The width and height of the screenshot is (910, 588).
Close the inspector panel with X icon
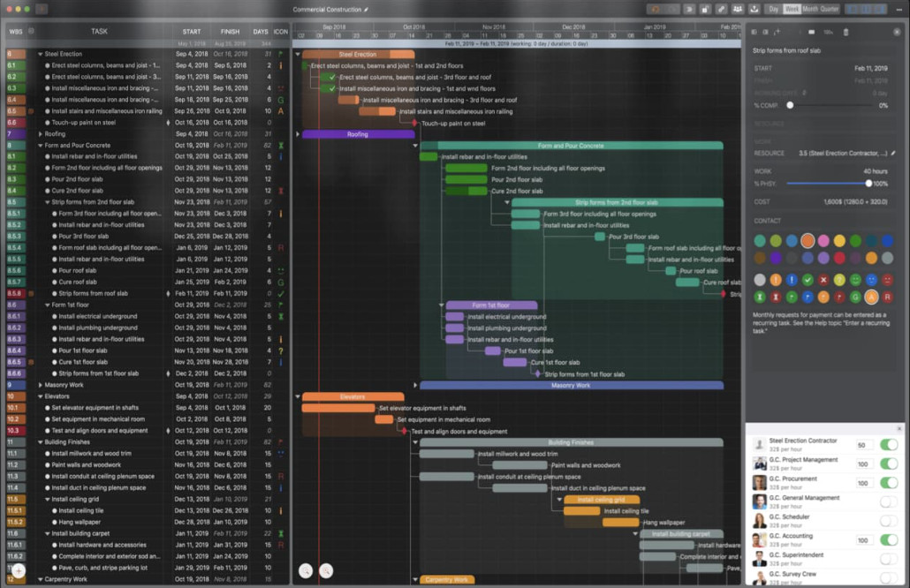[897, 32]
